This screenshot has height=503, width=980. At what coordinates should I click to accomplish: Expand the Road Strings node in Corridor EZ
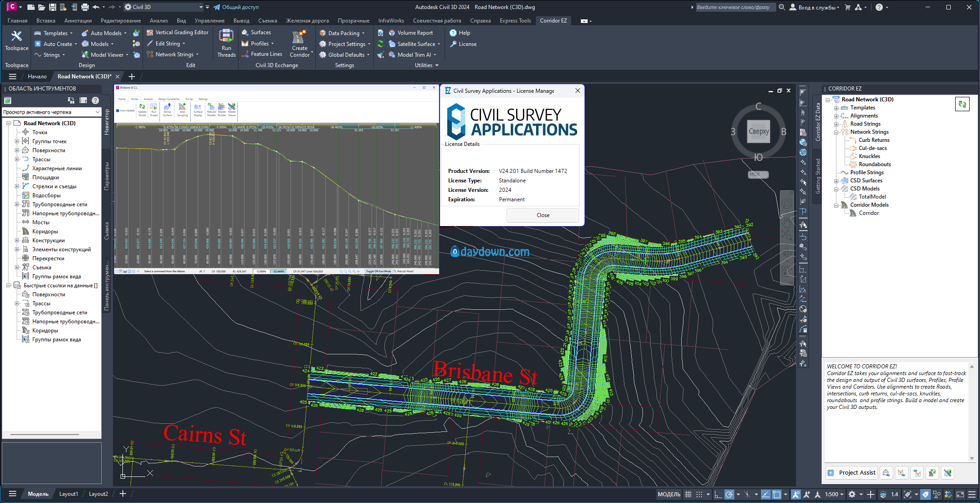pyautogui.click(x=836, y=124)
